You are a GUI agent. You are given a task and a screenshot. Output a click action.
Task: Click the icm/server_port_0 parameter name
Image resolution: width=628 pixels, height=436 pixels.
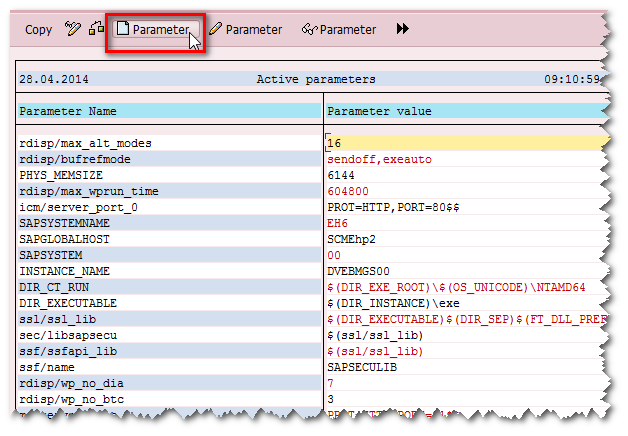[78, 207]
